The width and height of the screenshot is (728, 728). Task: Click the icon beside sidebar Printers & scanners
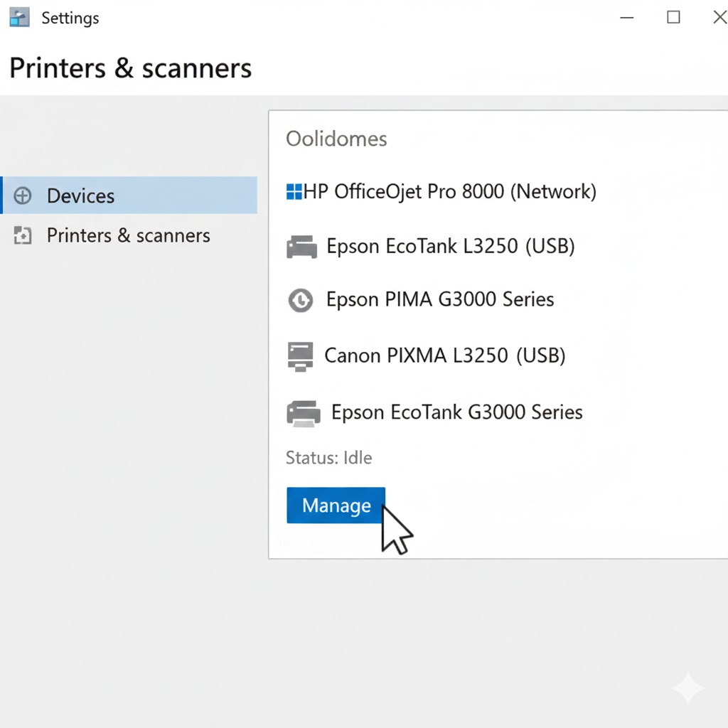(23, 236)
